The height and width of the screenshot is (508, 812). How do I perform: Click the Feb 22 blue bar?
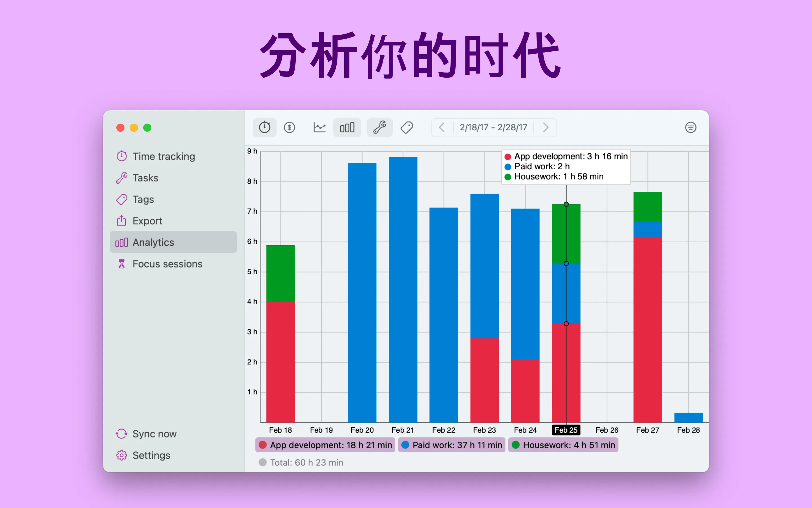pyautogui.click(x=443, y=315)
